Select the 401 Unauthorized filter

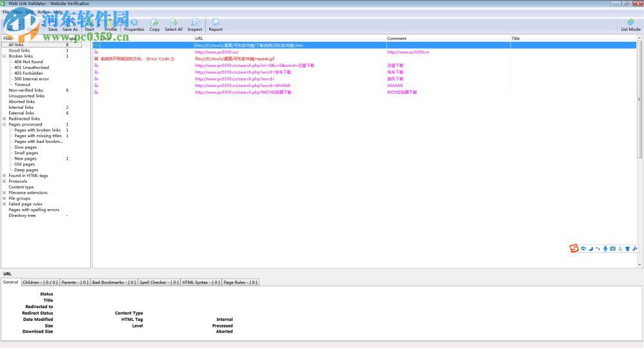(32, 68)
